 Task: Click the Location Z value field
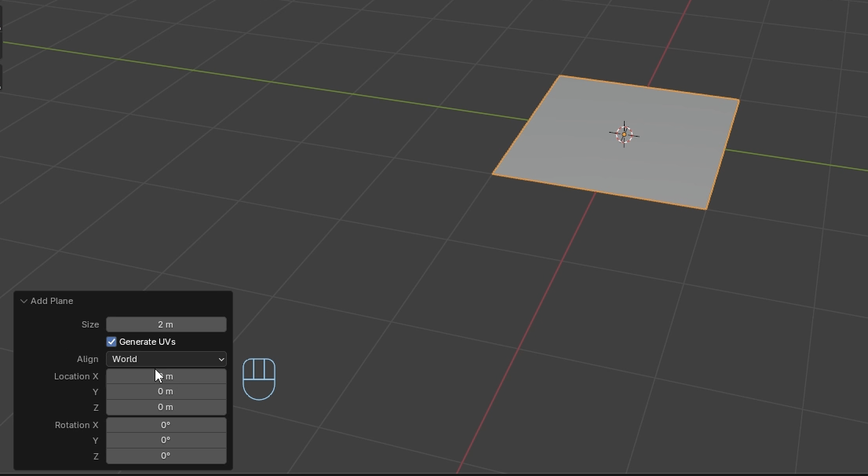coord(166,407)
